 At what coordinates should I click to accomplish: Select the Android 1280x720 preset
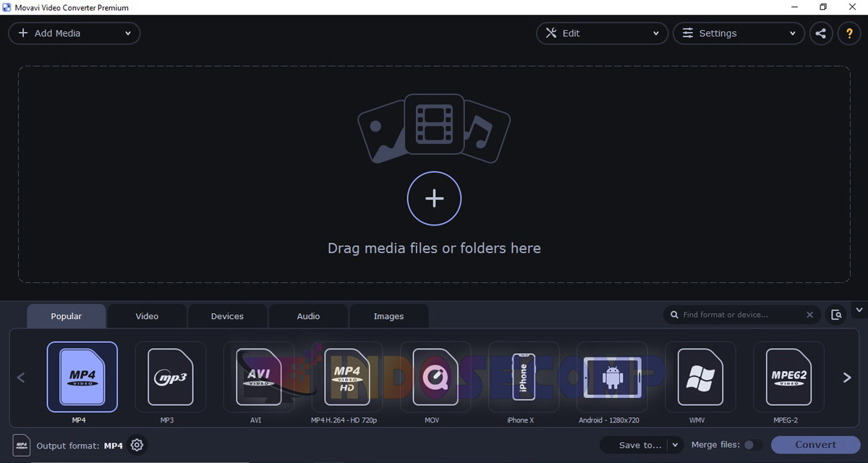[612, 377]
